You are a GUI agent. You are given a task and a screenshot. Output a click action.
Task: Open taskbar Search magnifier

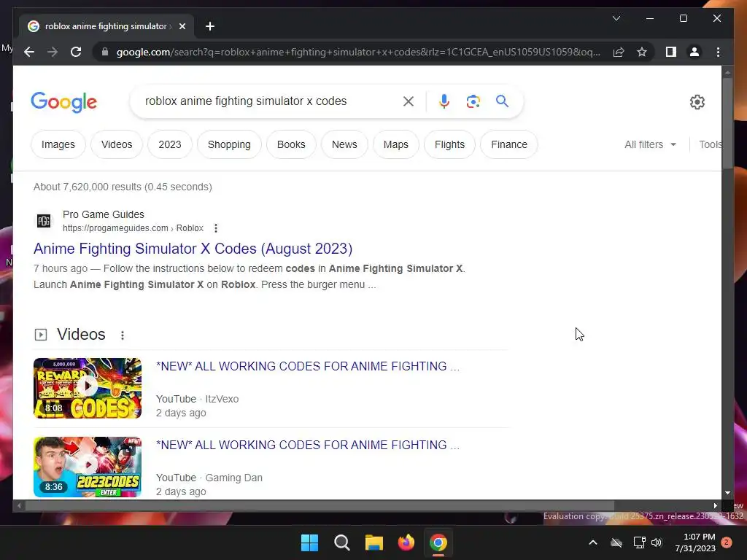pyautogui.click(x=342, y=542)
